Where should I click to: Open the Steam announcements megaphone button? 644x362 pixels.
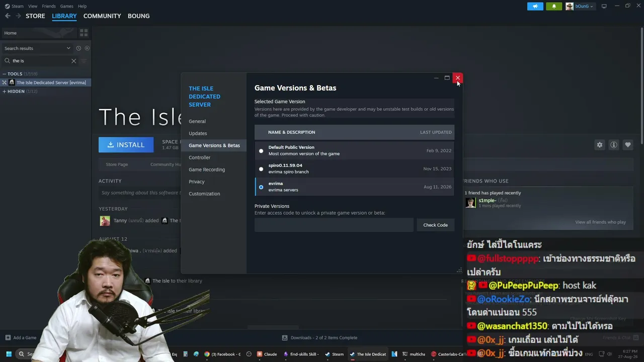click(x=535, y=6)
